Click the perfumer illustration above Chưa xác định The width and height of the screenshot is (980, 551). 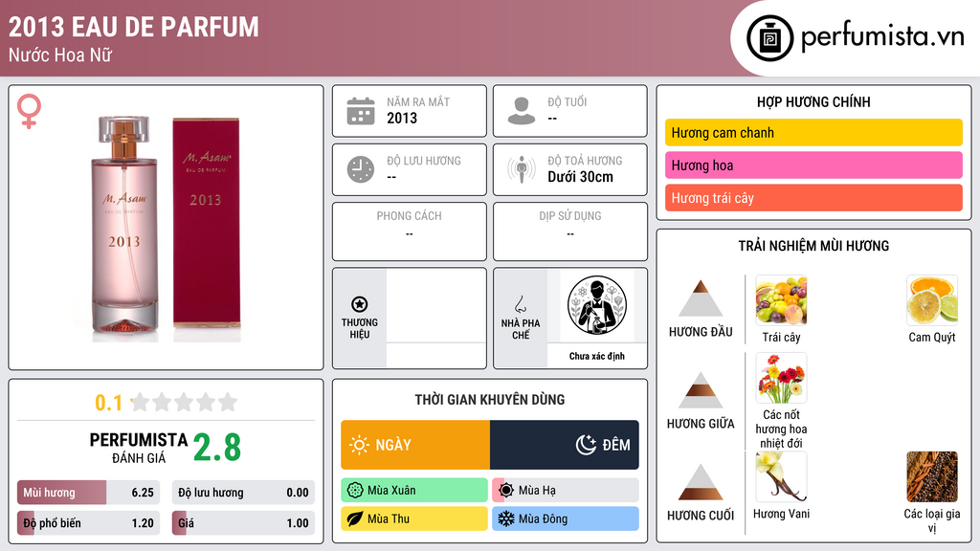[x=597, y=305]
